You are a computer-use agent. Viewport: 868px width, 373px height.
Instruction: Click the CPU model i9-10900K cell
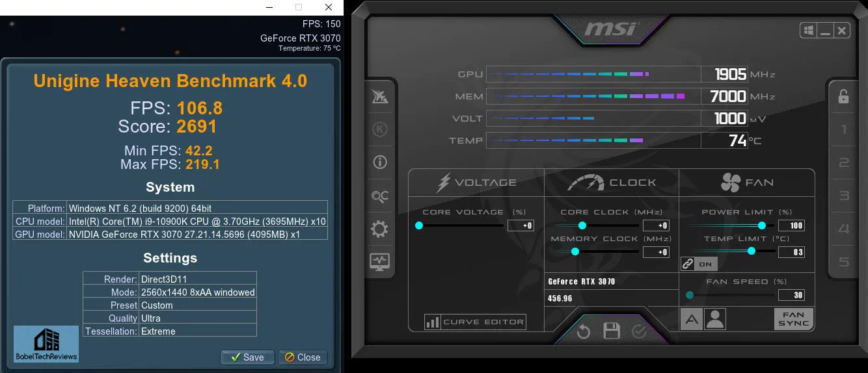pyautogui.click(x=197, y=221)
